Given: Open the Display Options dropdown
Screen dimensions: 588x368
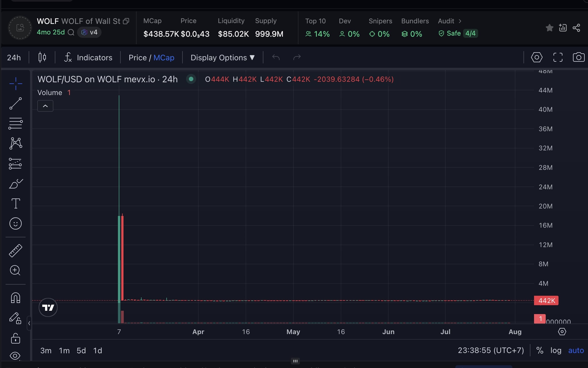Looking at the screenshot, I should [223, 58].
